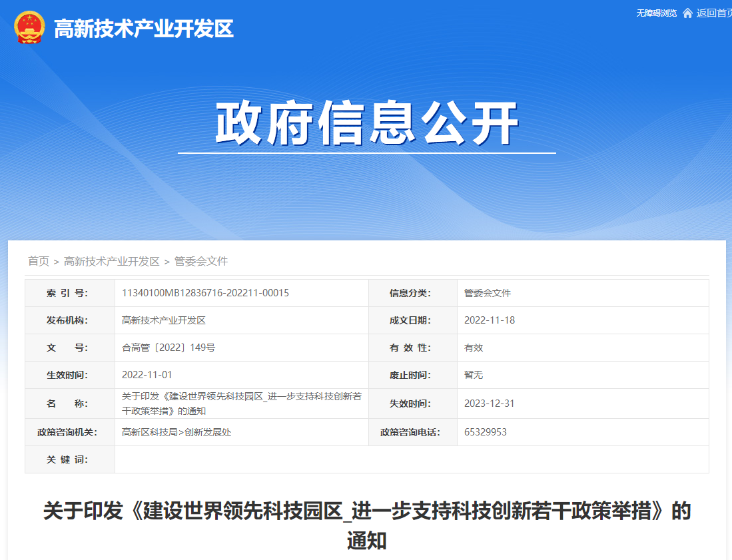Click the 政府信息公开 banner heading
This screenshot has width=732, height=560.
point(366,124)
